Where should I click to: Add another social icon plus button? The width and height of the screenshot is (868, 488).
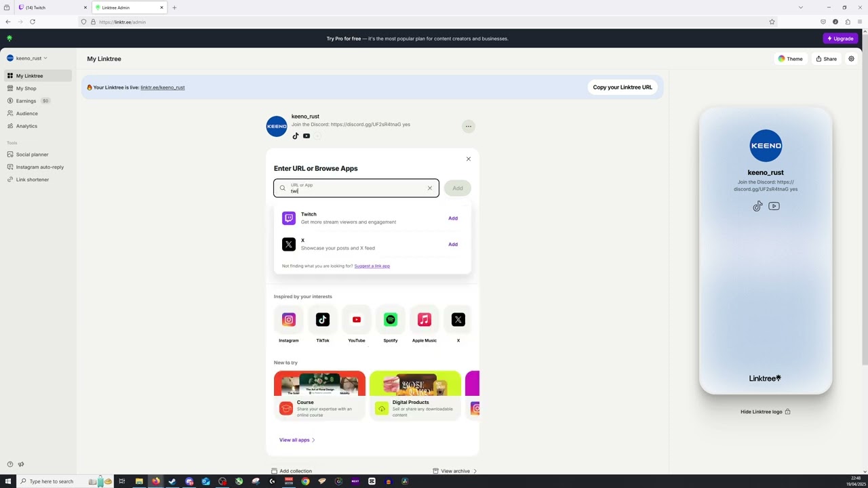(x=317, y=136)
